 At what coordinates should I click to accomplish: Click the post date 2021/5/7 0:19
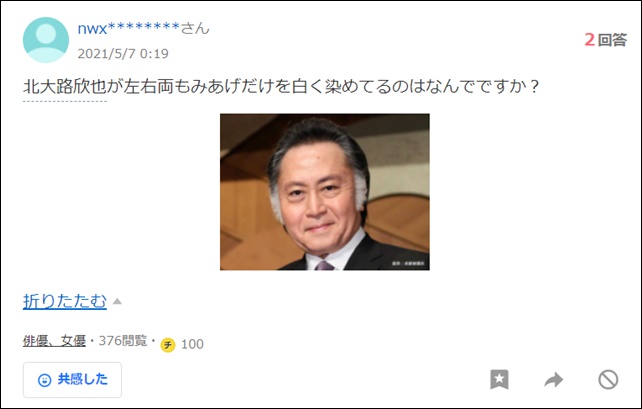(123, 54)
